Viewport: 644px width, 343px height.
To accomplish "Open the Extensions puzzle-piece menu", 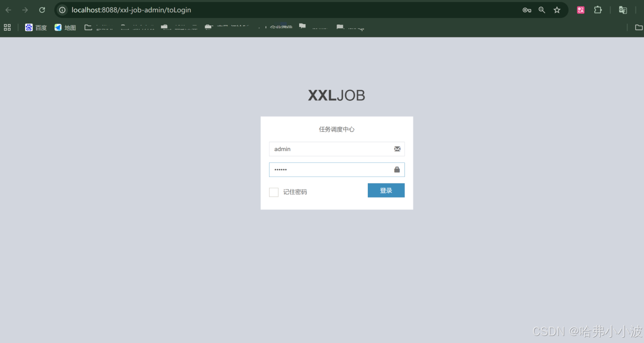I will (x=598, y=10).
